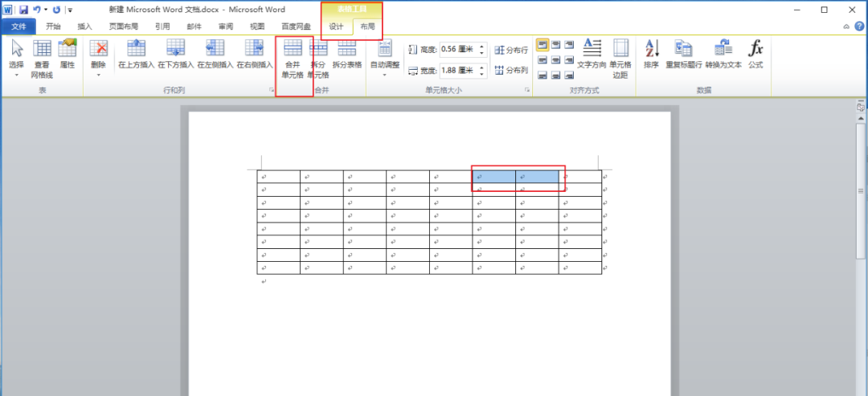Click the Split Table (拆分表格) icon

pos(347,55)
